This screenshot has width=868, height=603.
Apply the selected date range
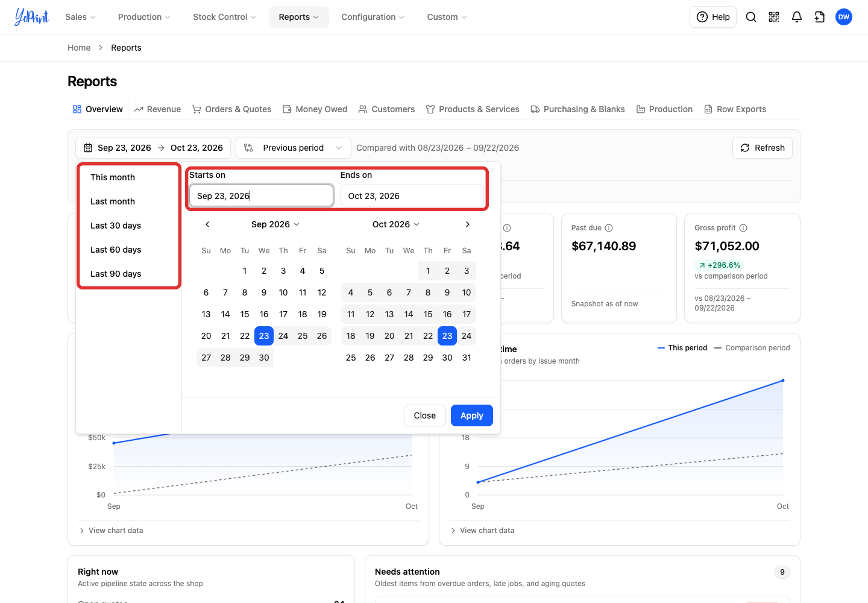472,415
